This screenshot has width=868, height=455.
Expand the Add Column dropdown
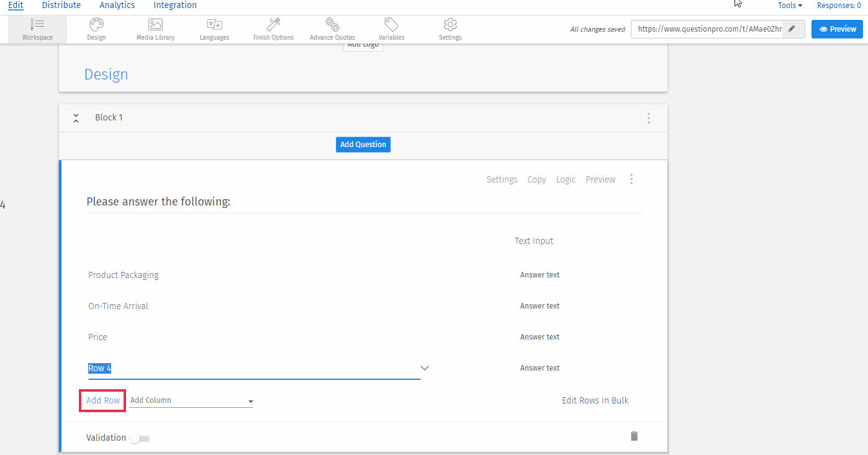tap(250, 402)
